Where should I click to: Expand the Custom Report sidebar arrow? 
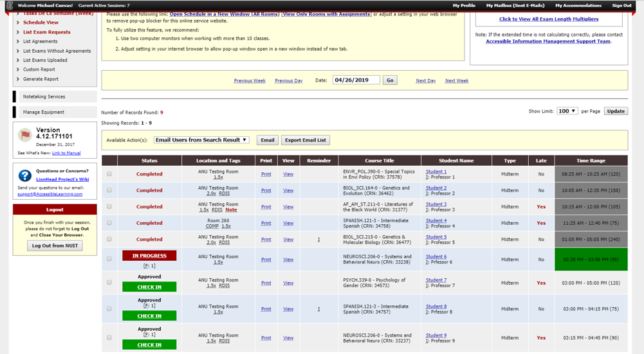coord(18,69)
